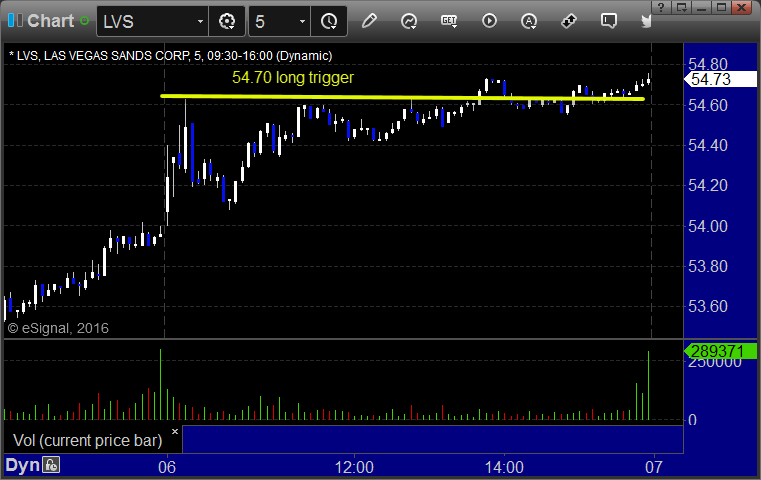Click the 54.80 price axis label

[708, 64]
